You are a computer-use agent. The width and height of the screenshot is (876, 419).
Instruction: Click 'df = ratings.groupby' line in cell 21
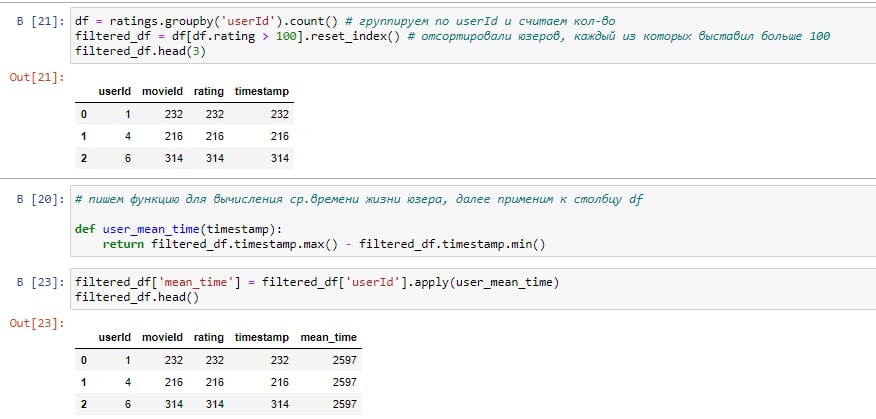tap(345, 21)
